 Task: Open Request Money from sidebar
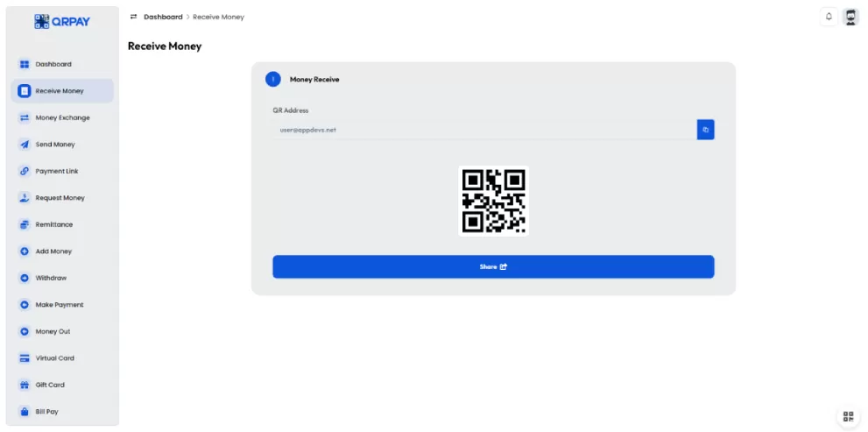coord(62,198)
